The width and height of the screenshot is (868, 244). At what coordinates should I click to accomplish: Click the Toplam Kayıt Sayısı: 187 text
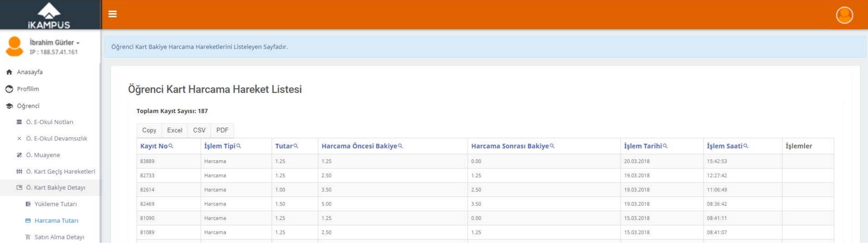tap(172, 111)
